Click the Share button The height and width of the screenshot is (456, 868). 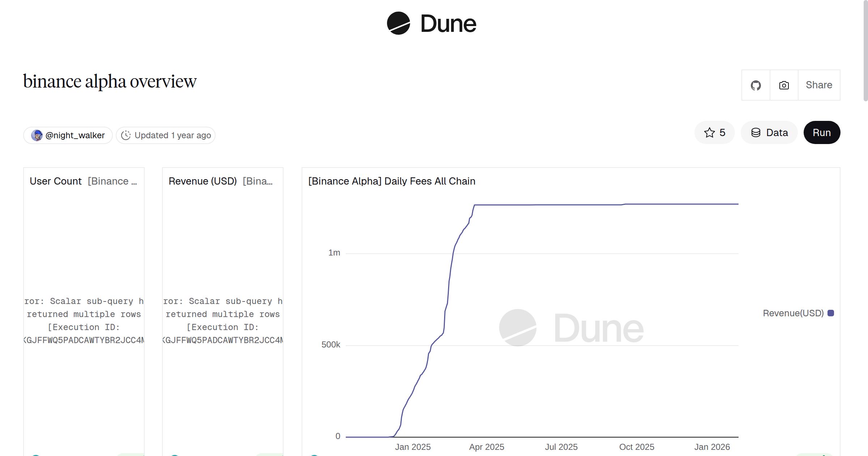[819, 85]
